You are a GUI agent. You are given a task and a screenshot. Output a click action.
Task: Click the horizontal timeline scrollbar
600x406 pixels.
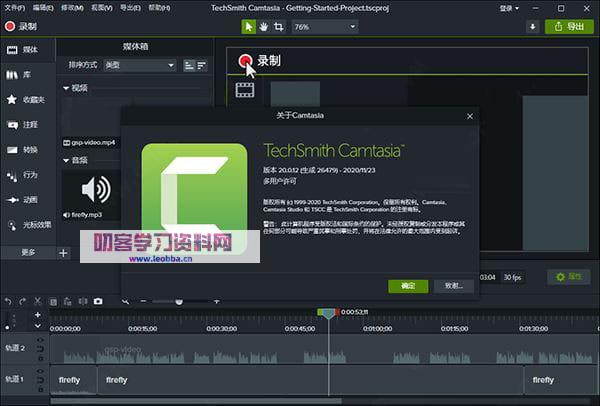pyautogui.click(x=196, y=401)
